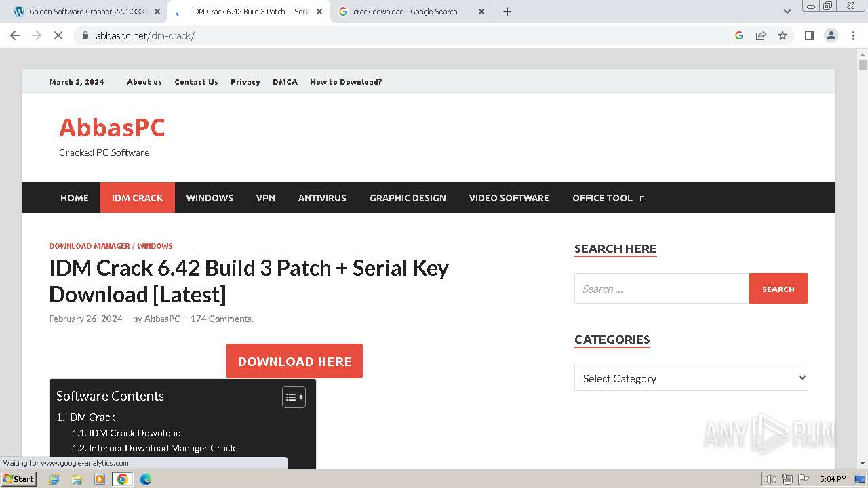Select IDM CRACK nav menu item
This screenshot has width=868, height=488.
[138, 198]
